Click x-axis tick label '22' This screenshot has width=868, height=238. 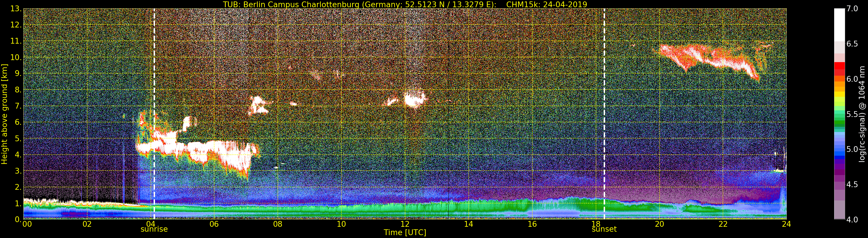(723, 224)
